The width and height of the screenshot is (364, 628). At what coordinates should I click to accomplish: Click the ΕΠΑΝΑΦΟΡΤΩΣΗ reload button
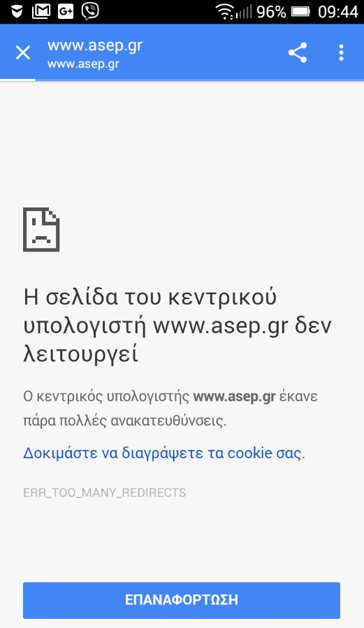pyautogui.click(x=182, y=600)
